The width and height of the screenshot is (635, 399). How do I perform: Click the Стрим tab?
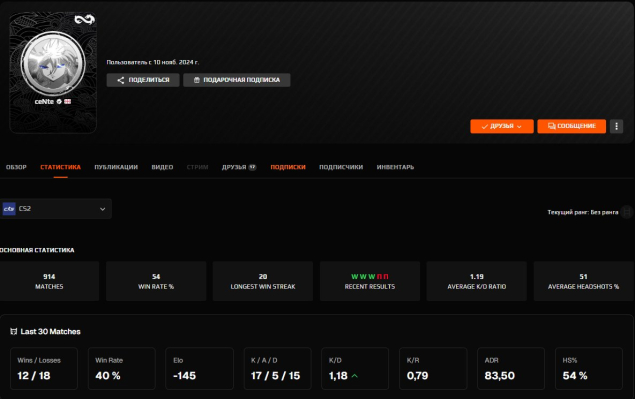tap(197, 167)
